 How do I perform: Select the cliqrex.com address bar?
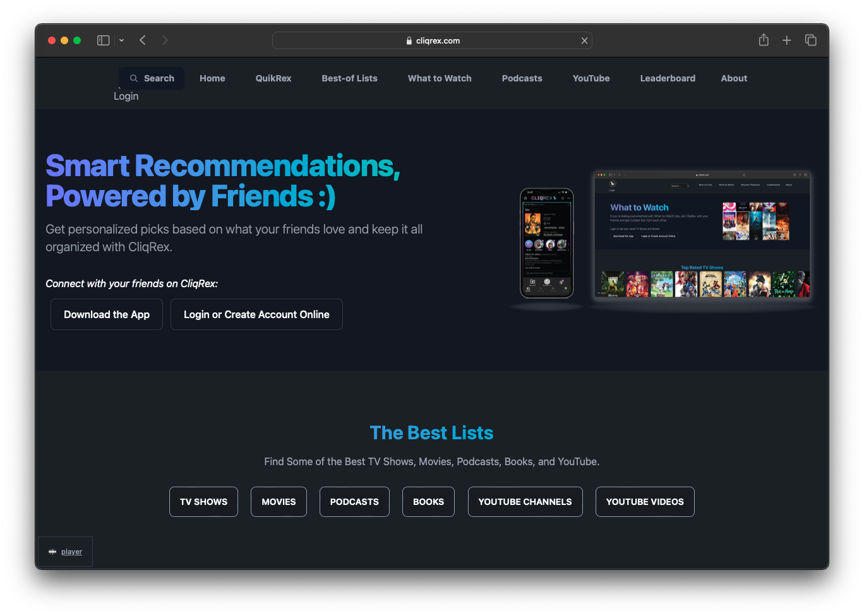pos(432,40)
